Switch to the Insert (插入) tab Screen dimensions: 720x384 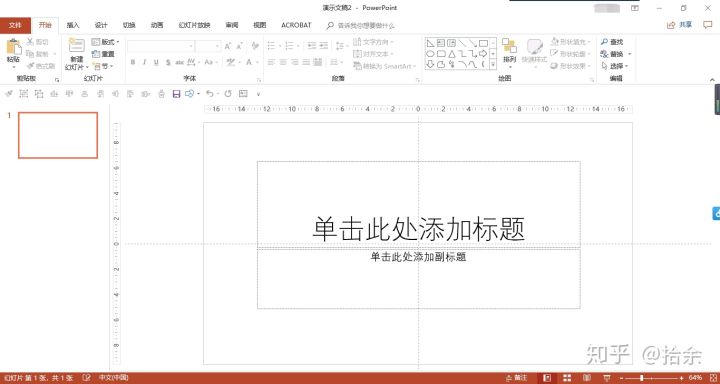73,25
